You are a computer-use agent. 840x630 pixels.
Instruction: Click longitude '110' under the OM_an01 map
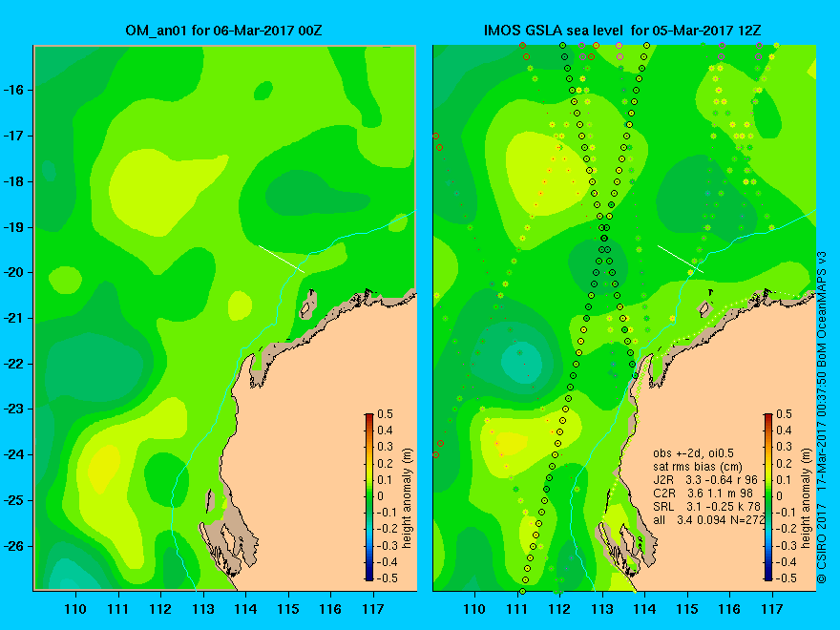(x=75, y=609)
